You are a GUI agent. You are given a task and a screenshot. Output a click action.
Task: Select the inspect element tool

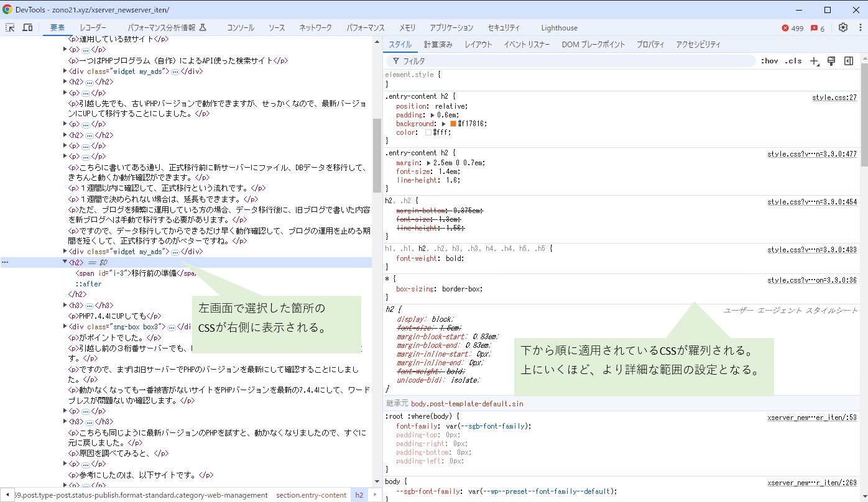point(10,27)
